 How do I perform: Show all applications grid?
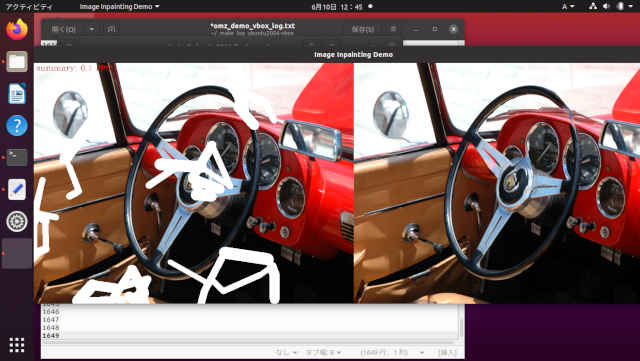(x=17, y=345)
